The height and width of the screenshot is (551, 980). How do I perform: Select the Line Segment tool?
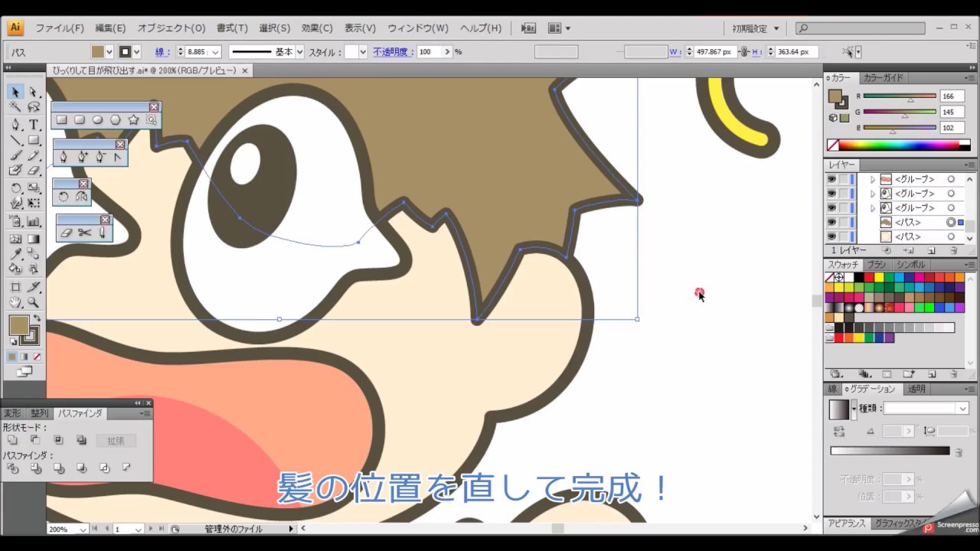pyautogui.click(x=15, y=141)
